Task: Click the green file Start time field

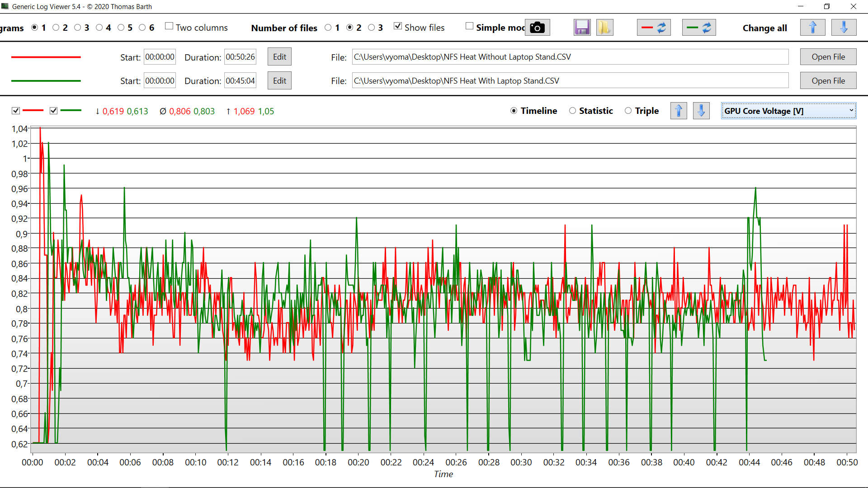Action: click(160, 81)
